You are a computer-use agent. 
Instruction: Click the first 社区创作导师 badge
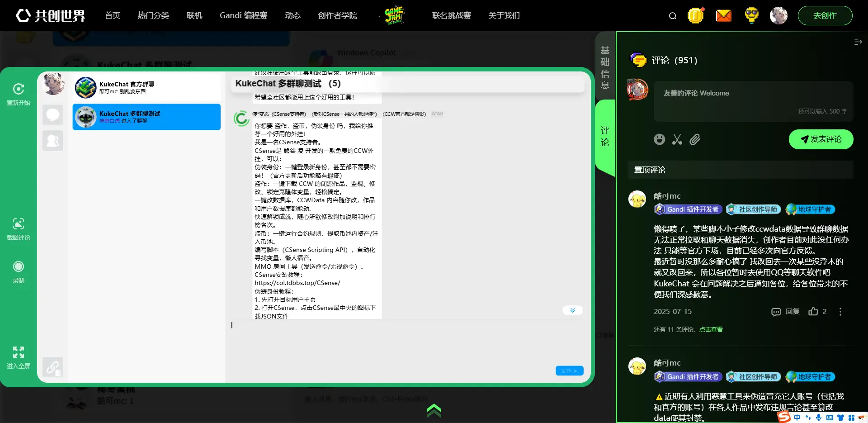click(x=754, y=209)
